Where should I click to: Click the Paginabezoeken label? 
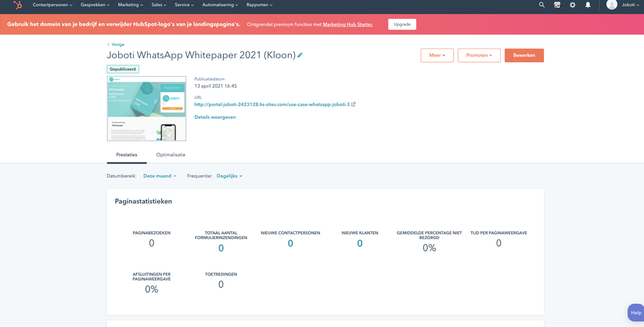pyautogui.click(x=152, y=233)
